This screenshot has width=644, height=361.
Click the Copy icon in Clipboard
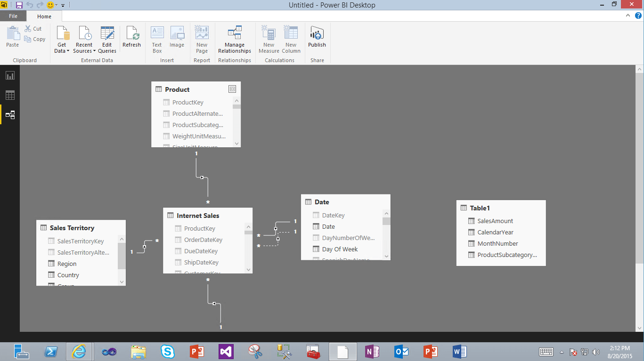pyautogui.click(x=28, y=39)
